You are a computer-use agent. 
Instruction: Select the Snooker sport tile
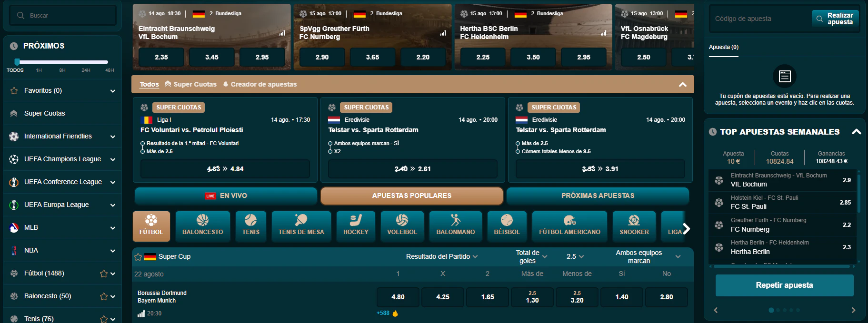coord(634,226)
